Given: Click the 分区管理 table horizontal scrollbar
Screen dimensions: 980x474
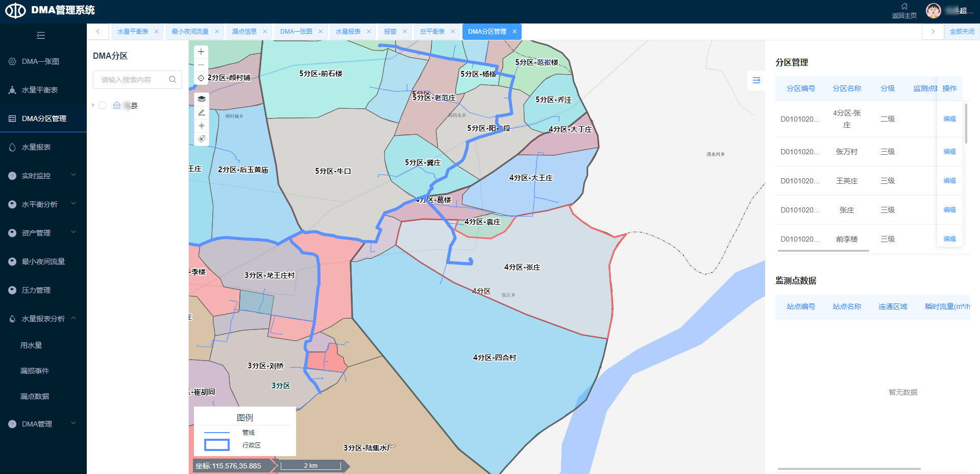Looking at the screenshot, I should 823,251.
